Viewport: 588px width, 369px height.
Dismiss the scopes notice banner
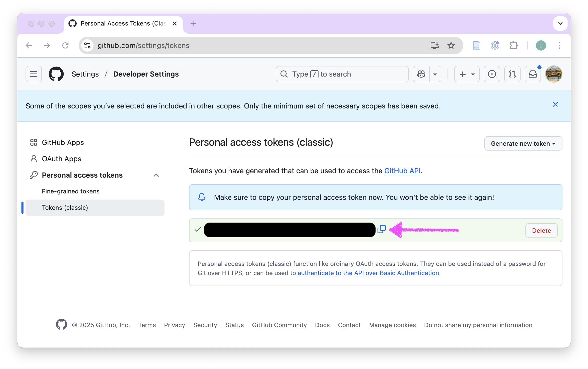coord(555,105)
